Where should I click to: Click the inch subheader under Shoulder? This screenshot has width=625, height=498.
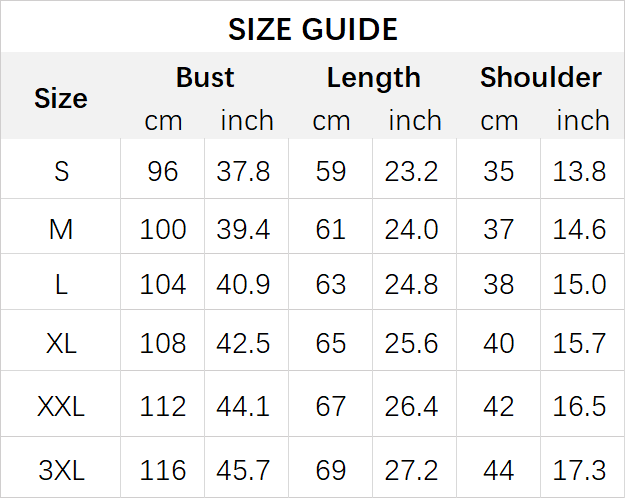(582, 121)
